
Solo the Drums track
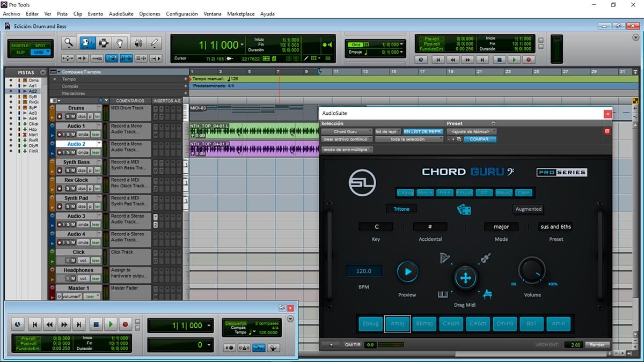tap(68, 116)
